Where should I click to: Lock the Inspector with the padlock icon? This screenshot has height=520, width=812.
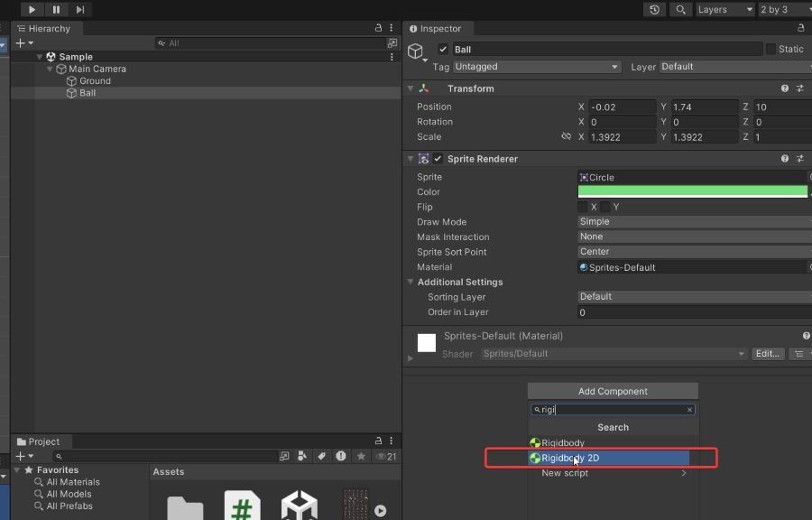pos(801,28)
